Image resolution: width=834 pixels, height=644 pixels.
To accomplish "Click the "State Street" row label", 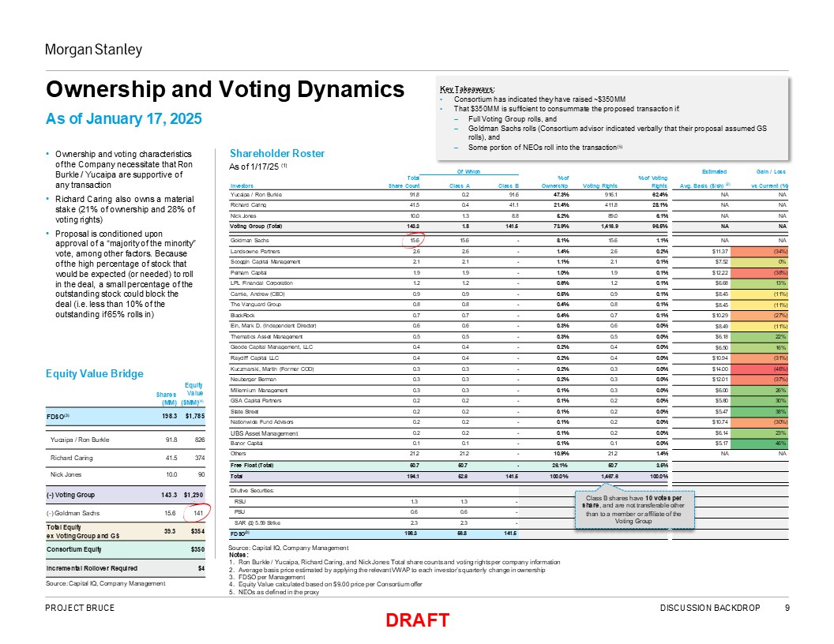I will pos(243,411).
